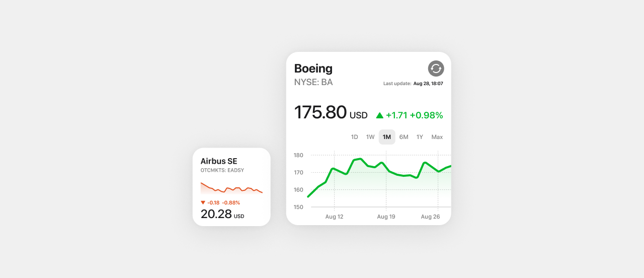Show the 1Y price history
The width and height of the screenshot is (644, 278).
(420, 137)
